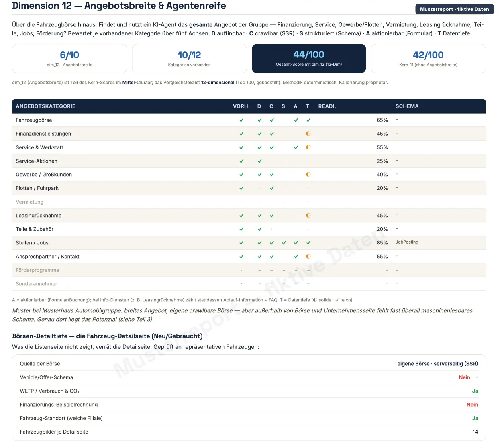Click Stellen / Jobs T column check mark
Image resolution: width=498 pixels, height=448 pixels.
308,243
